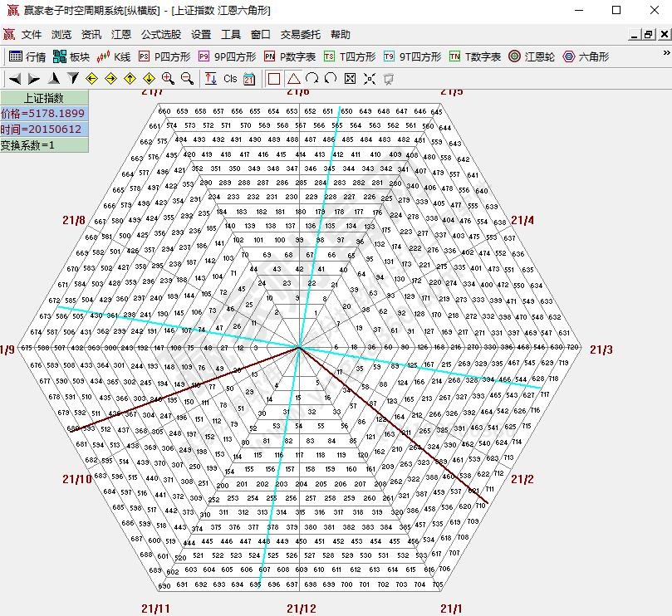Open the 交易委托 menu
672x616 pixels.
click(x=300, y=35)
